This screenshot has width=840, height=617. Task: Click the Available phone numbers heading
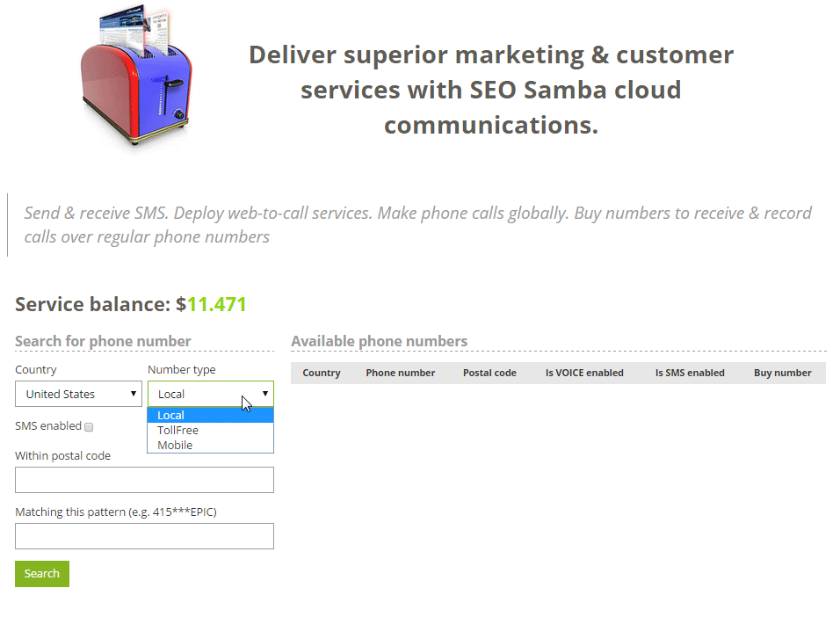click(379, 341)
